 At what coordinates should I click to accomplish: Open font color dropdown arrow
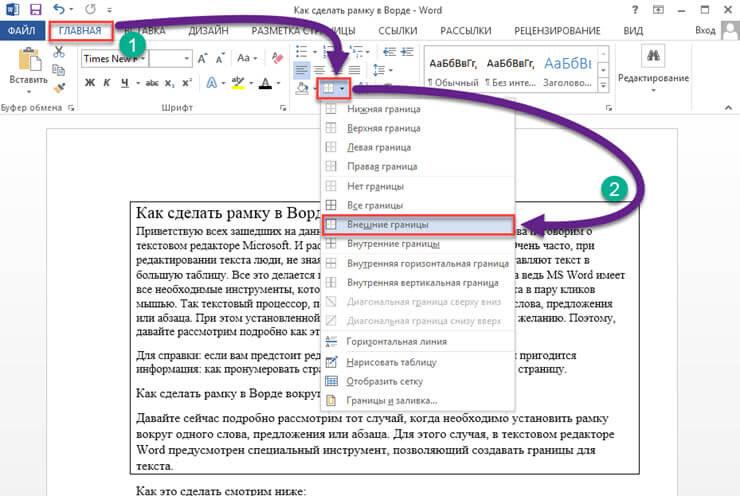tap(278, 83)
